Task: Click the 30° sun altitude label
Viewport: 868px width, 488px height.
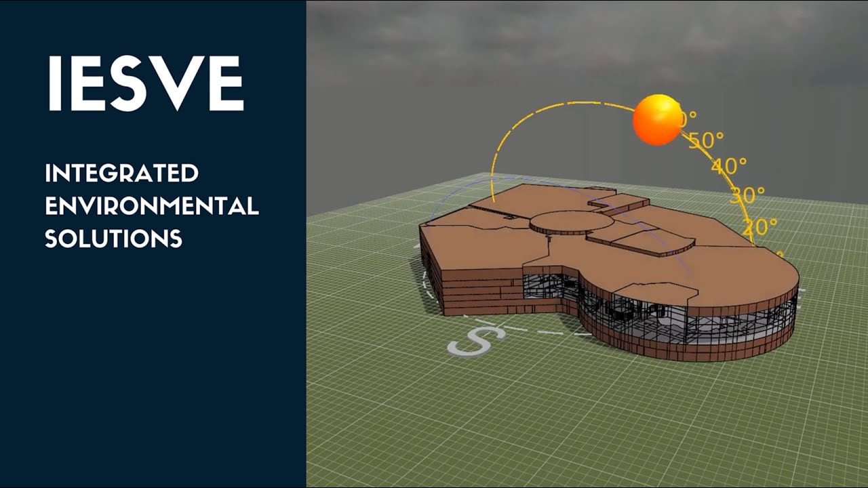Action: tap(747, 195)
